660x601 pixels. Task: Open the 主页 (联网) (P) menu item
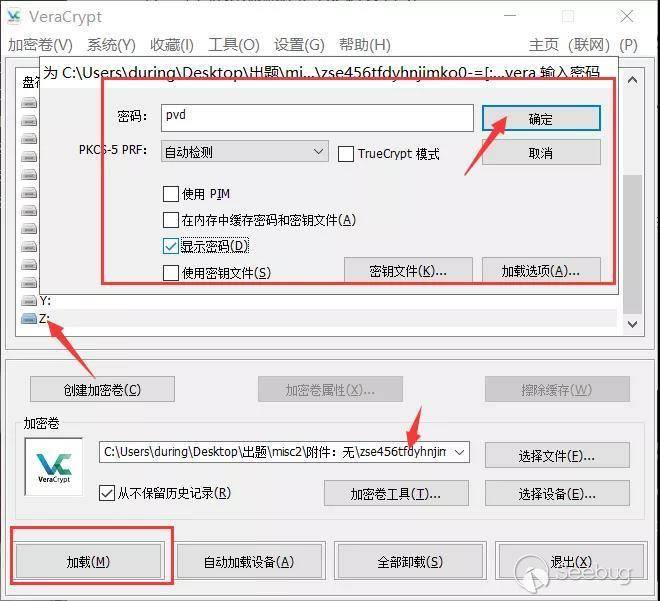(583, 45)
